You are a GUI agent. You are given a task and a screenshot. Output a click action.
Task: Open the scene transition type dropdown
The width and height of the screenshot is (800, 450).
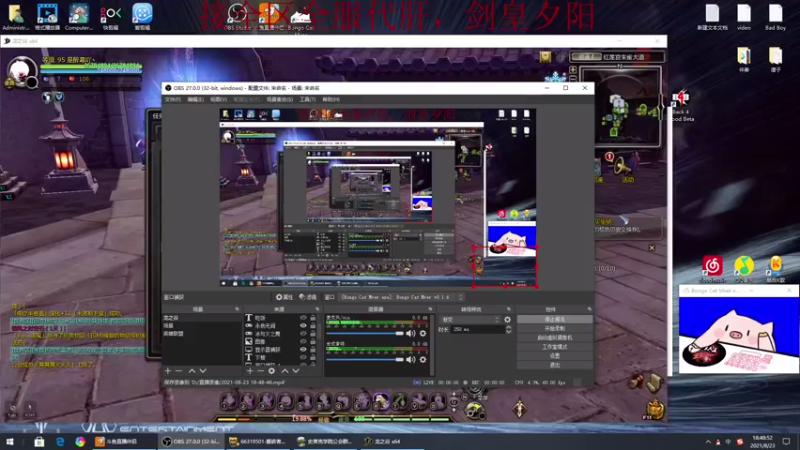pos(470,319)
